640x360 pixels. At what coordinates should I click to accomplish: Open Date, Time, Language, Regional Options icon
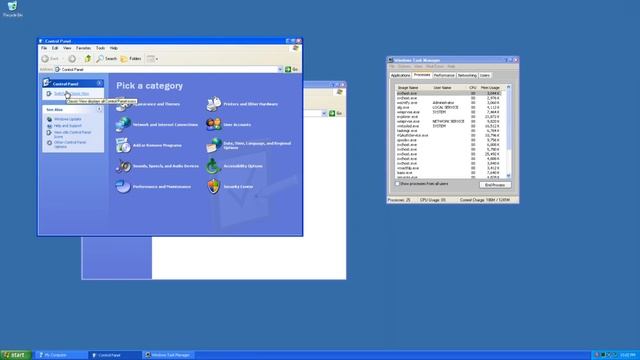[x=213, y=145]
